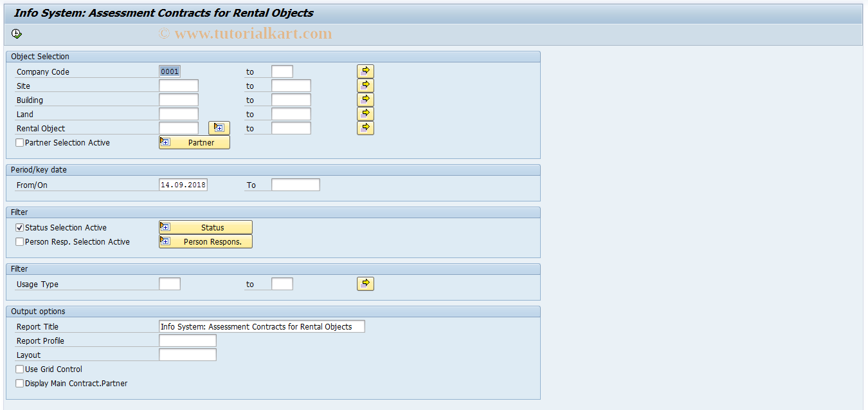Click the From/On date field

click(x=183, y=185)
